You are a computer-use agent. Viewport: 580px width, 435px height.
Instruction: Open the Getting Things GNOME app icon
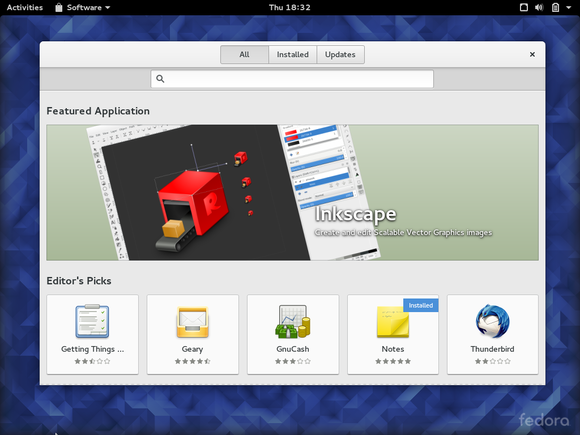click(x=92, y=321)
